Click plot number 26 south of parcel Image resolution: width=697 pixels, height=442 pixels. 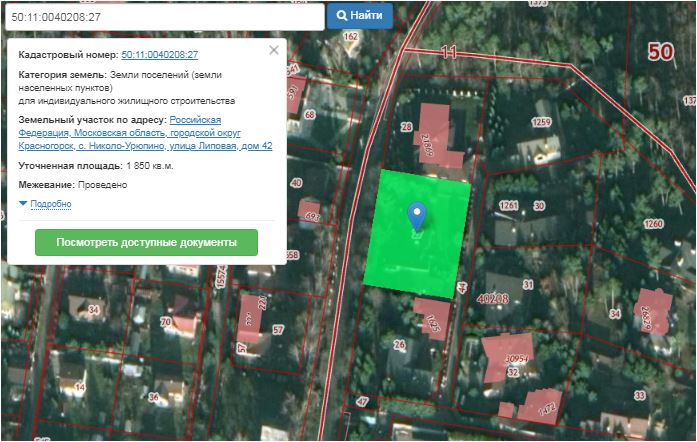(x=398, y=345)
